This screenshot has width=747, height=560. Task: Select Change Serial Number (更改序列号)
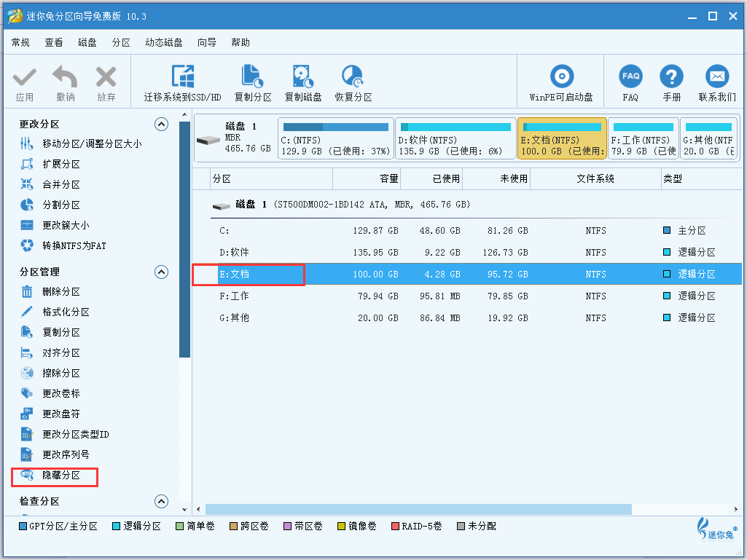(55, 454)
